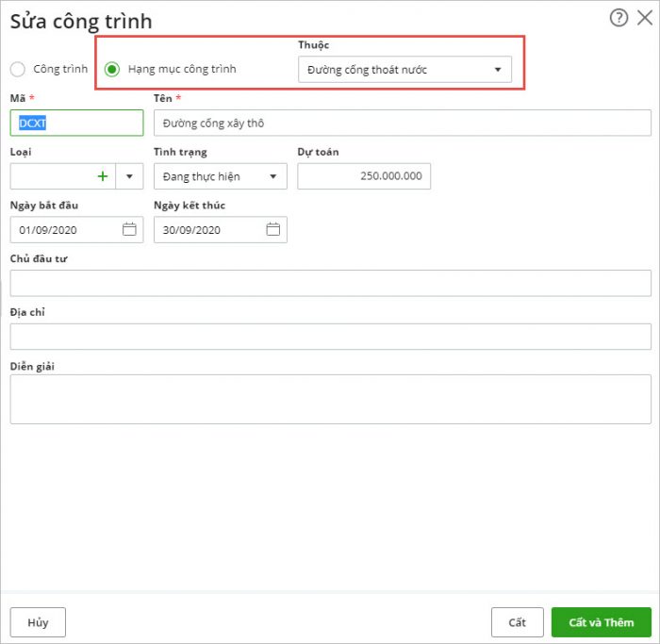Close the Sửa công trình dialog

pyautogui.click(x=645, y=18)
